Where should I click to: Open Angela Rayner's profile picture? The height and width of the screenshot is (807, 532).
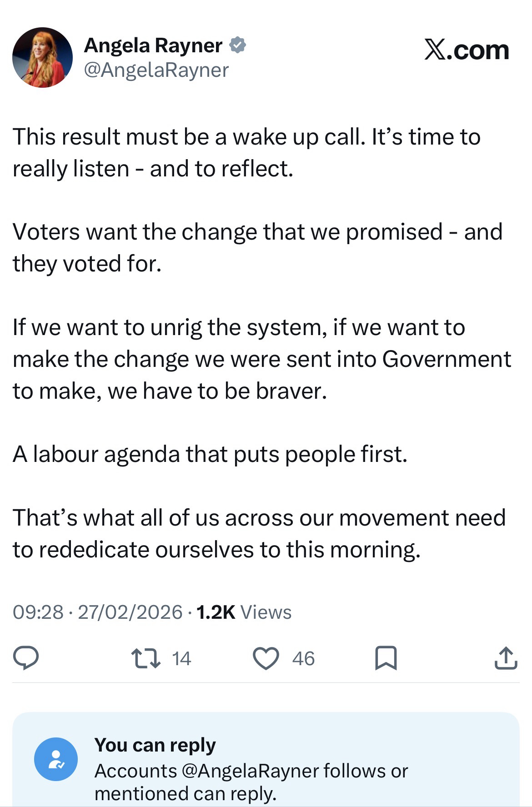click(x=42, y=57)
